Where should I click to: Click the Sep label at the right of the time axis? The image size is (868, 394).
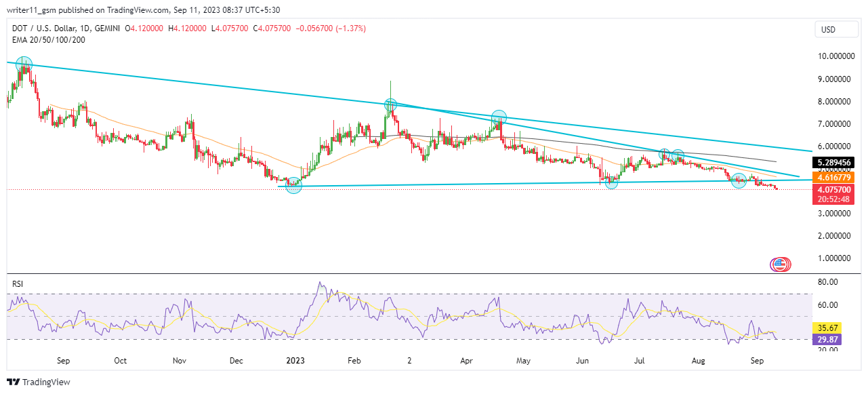click(757, 361)
